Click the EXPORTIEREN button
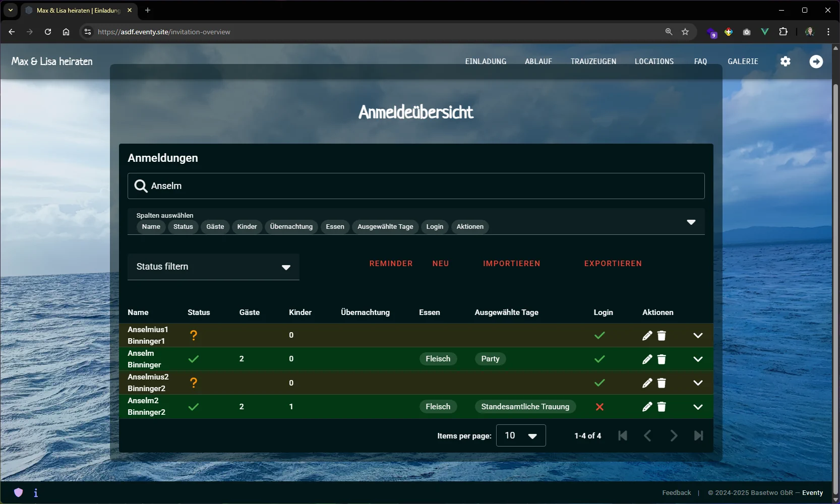This screenshot has height=504, width=840. point(613,264)
